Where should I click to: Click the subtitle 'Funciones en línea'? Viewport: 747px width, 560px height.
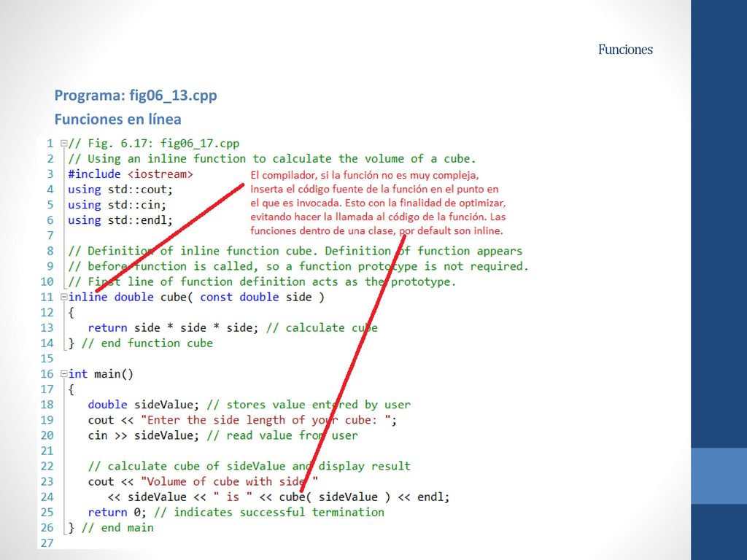point(117,119)
